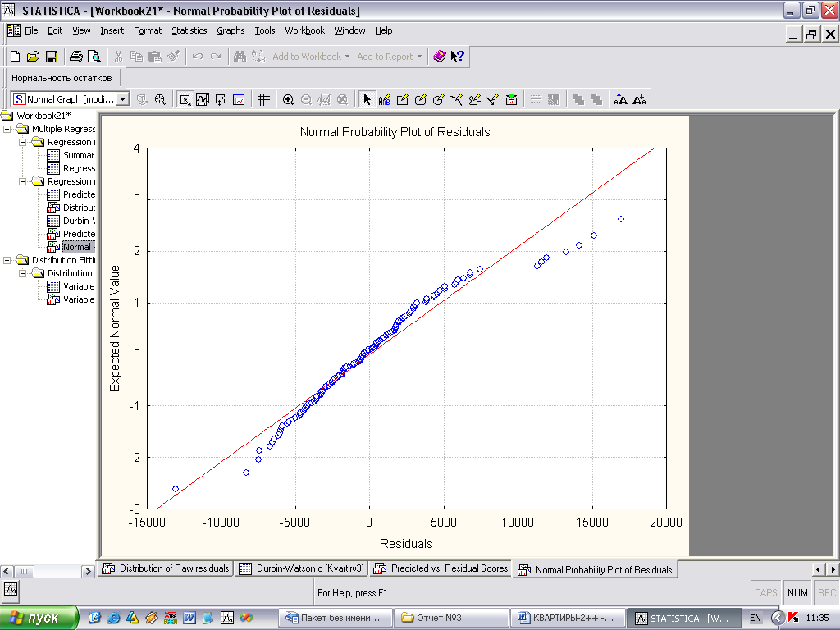Select the AB text insertion tool
Viewport: 840px width, 630px height.
384,99
